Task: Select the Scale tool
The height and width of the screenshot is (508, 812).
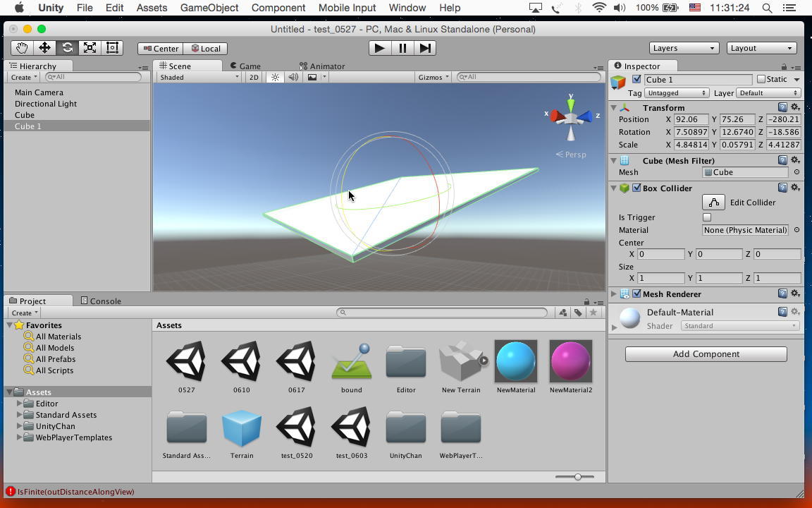Action: coord(90,48)
